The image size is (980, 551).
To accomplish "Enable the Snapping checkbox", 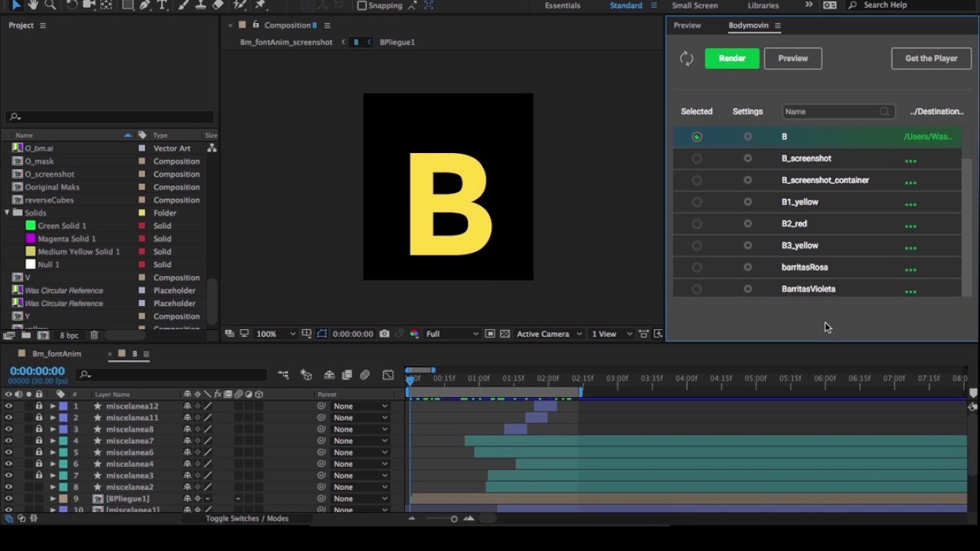I will click(362, 5).
